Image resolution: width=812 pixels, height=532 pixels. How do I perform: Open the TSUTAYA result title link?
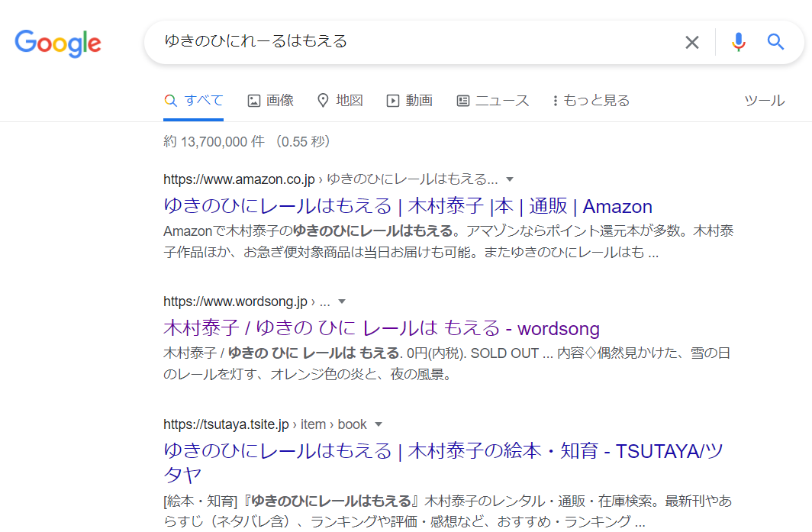(443, 462)
